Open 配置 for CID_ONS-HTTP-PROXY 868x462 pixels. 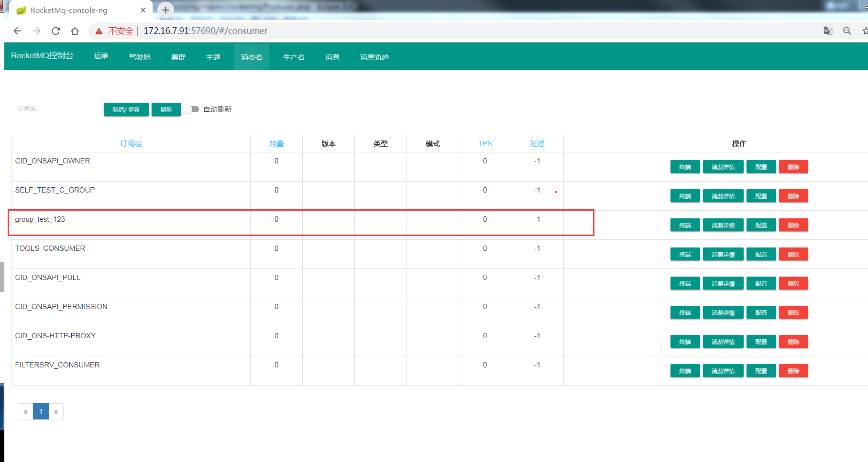point(761,342)
